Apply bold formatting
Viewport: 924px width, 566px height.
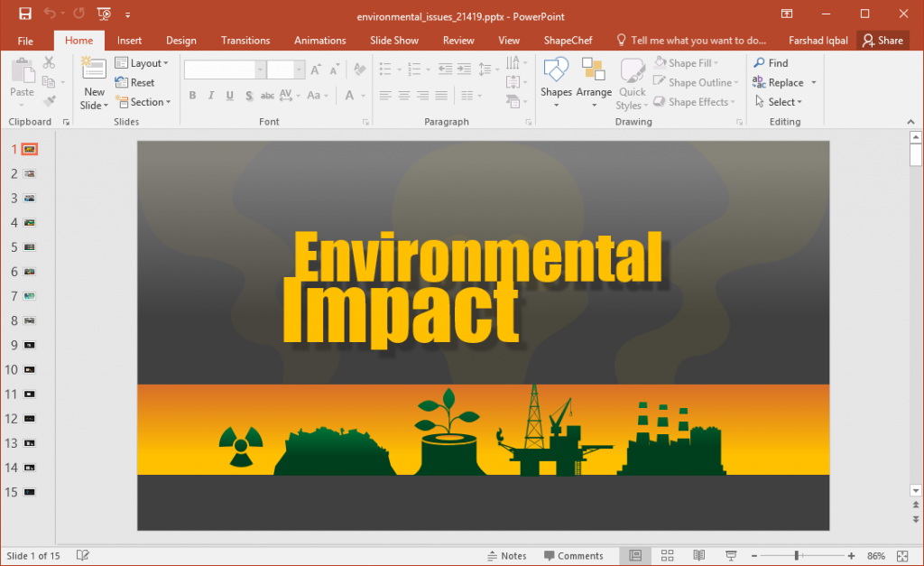(x=192, y=95)
